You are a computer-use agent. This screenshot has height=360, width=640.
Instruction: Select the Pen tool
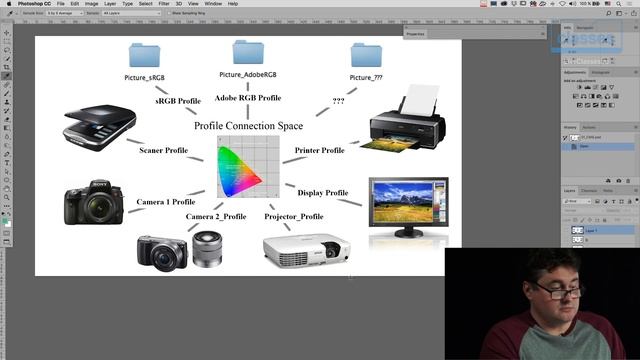(7, 154)
